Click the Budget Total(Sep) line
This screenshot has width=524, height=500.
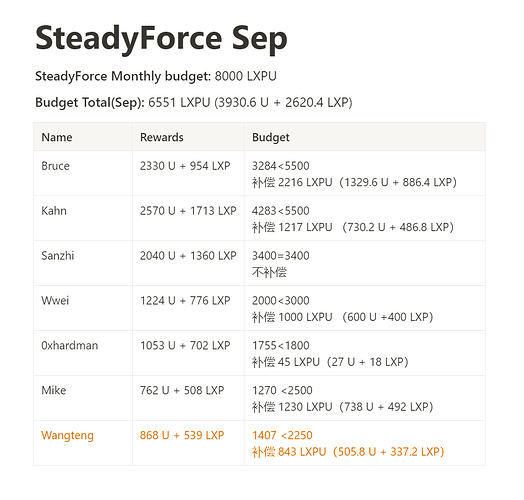pyautogui.click(x=194, y=102)
